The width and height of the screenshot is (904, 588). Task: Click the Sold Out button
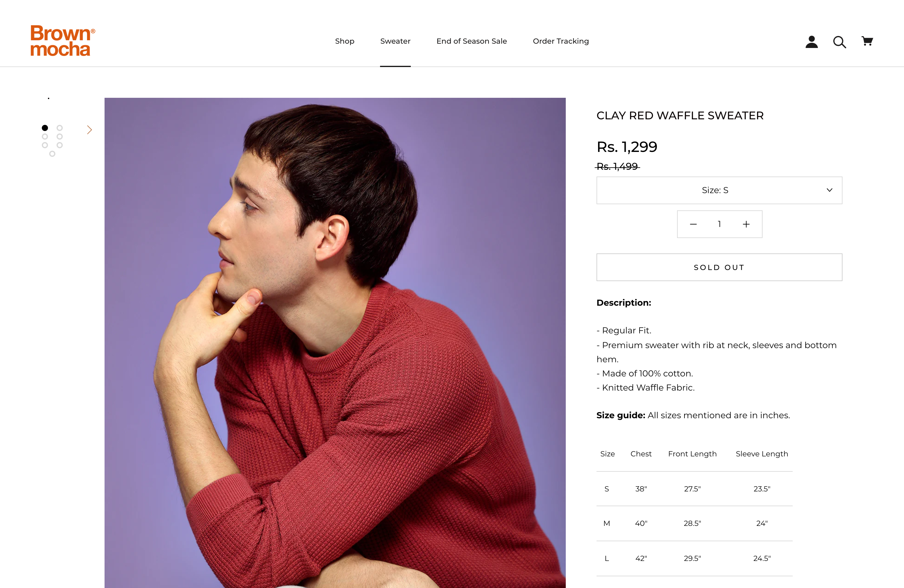[719, 268]
